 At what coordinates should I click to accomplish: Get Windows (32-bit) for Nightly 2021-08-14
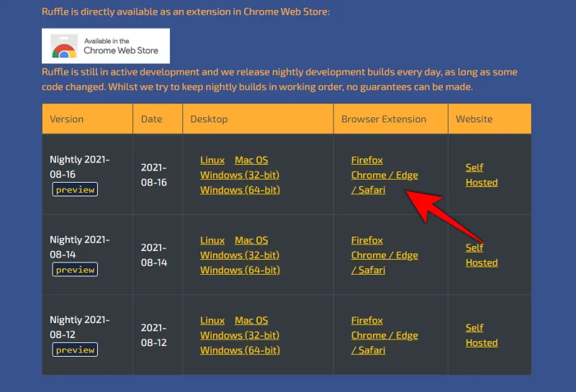240,255
